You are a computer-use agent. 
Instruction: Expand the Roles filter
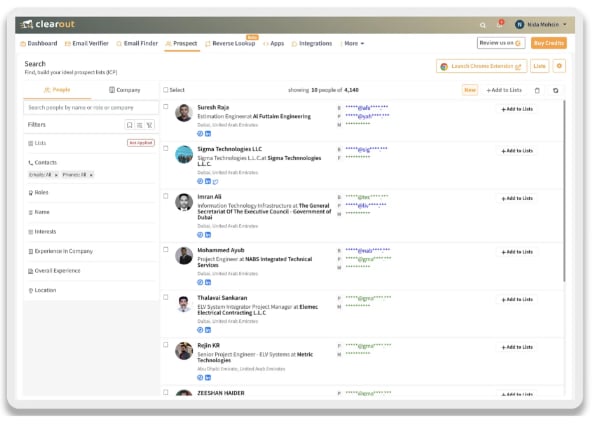click(x=91, y=192)
